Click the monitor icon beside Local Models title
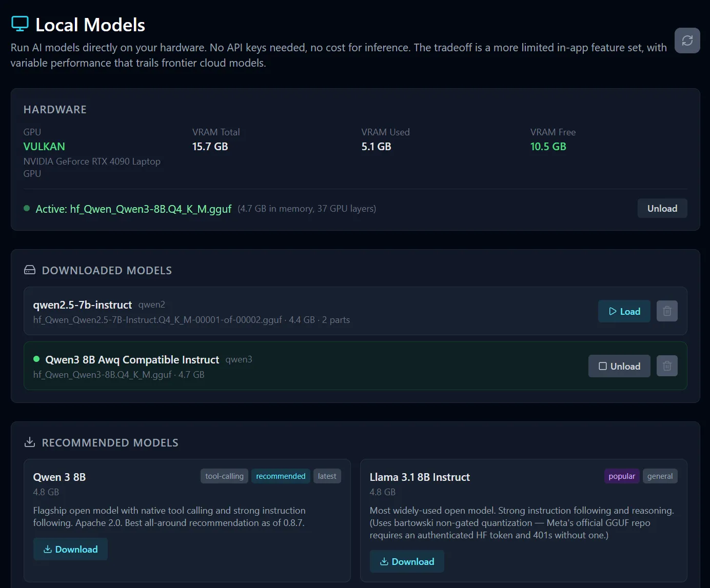This screenshot has height=588, width=710. click(x=20, y=24)
